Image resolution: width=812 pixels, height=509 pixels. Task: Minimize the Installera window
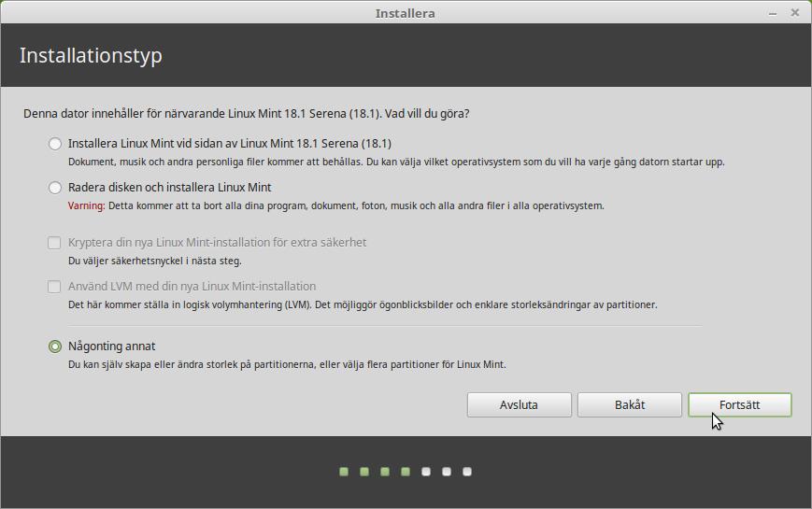pos(773,13)
